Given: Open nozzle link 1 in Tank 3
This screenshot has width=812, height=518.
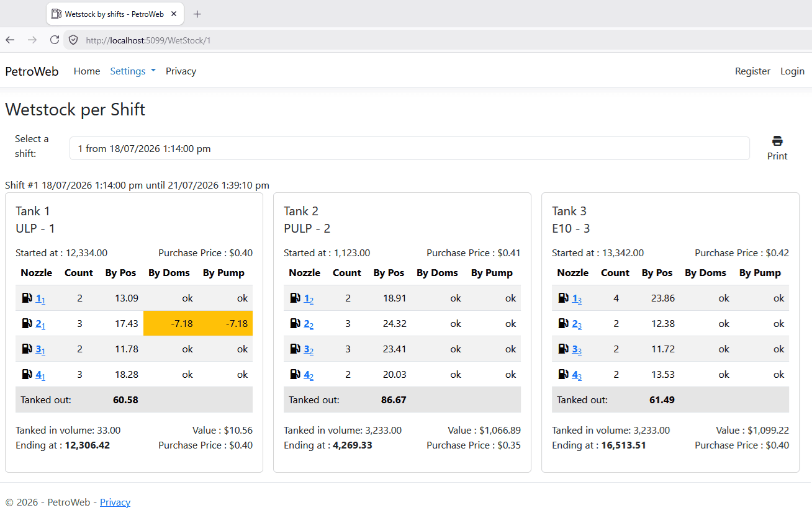Looking at the screenshot, I should (x=577, y=299).
